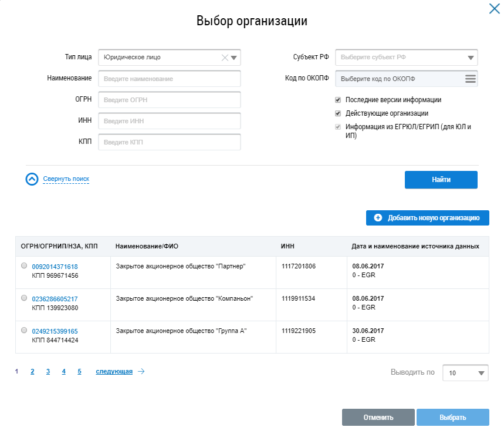Open OGRN link 0092014371618
The width and height of the screenshot is (504, 444).
tap(55, 267)
